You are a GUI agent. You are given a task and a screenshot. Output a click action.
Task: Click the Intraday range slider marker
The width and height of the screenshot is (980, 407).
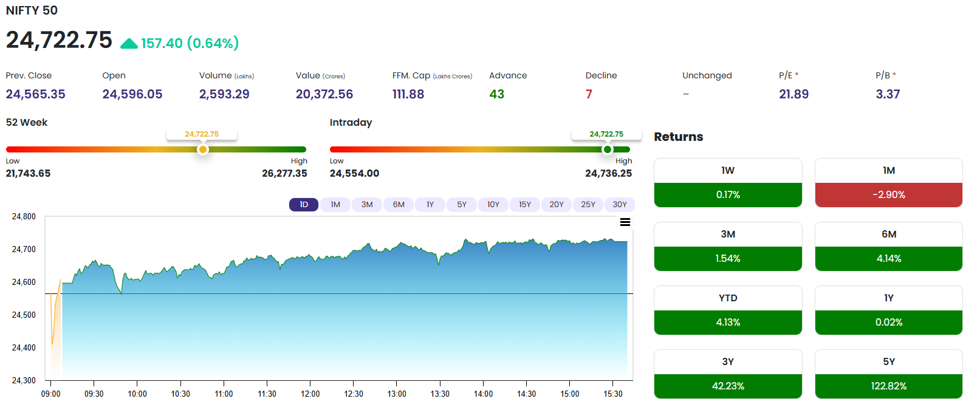point(607,149)
